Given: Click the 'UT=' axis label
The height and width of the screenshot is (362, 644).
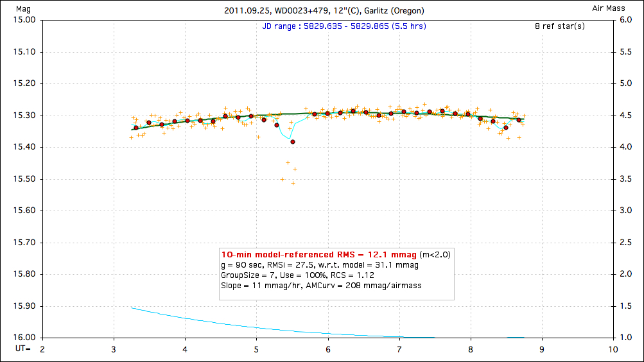Looking at the screenshot, I should click(23, 349).
